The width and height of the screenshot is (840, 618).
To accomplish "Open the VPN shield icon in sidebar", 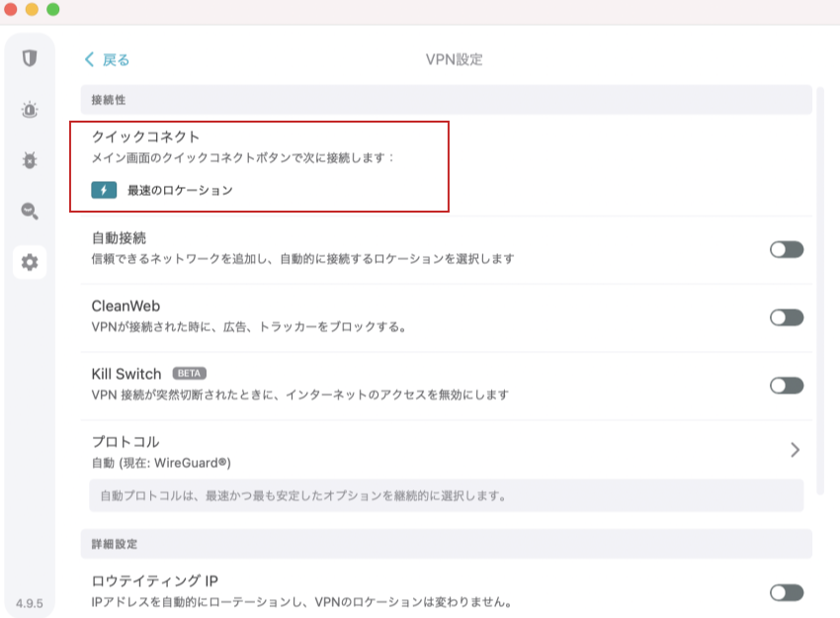I will [30, 58].
